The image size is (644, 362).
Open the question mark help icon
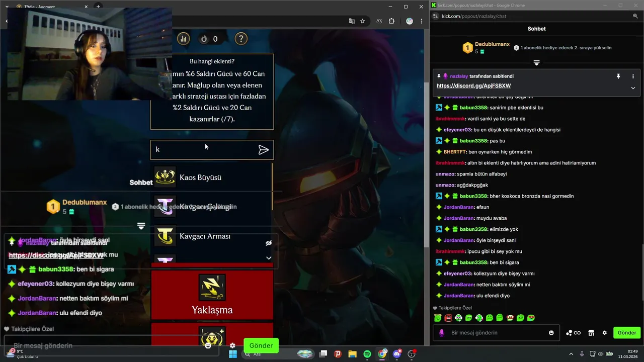tap(241, 39)
